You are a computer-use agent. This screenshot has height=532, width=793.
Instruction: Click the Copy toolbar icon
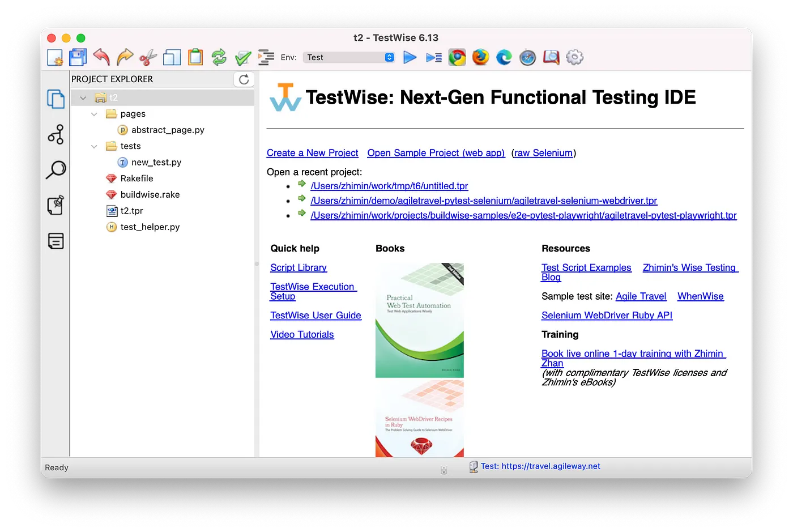pos(172,57)
